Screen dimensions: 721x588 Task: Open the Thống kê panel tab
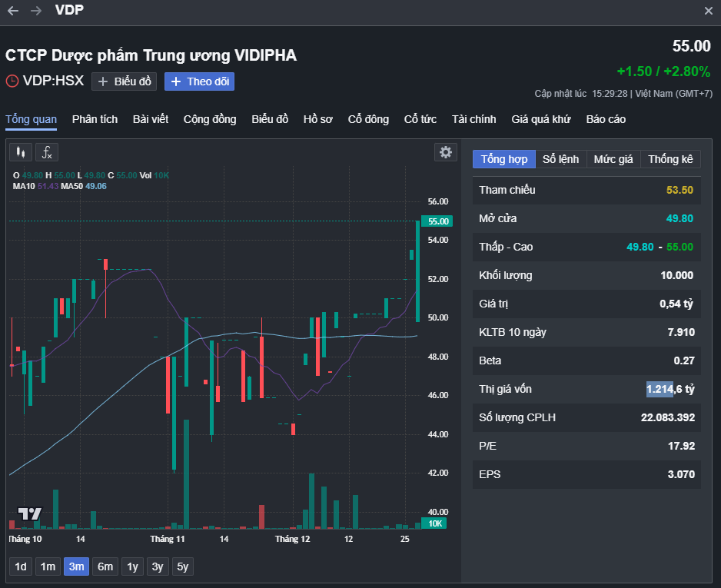670,159
